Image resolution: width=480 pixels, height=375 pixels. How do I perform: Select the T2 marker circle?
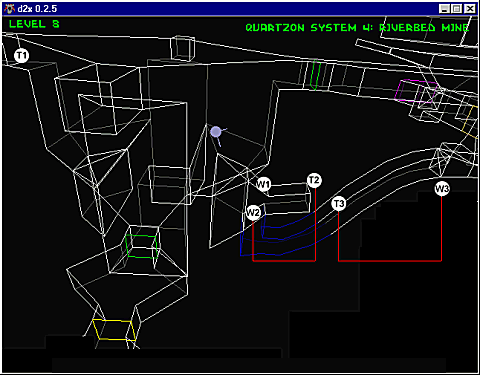pos(314,180)
